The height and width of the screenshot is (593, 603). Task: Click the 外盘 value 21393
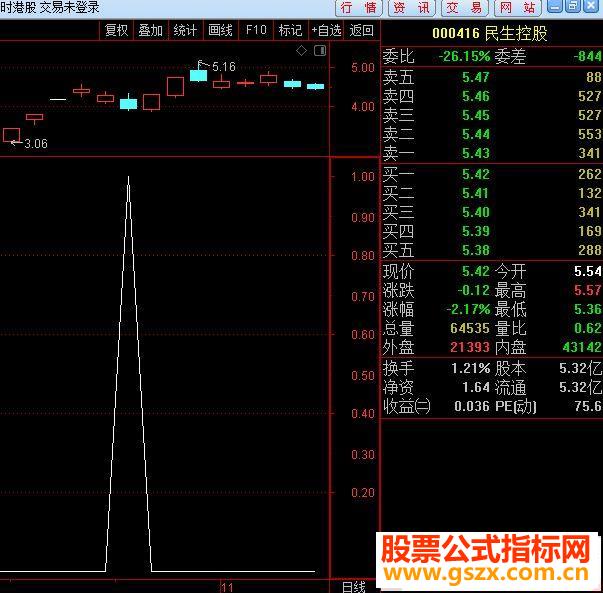(470, 347)
